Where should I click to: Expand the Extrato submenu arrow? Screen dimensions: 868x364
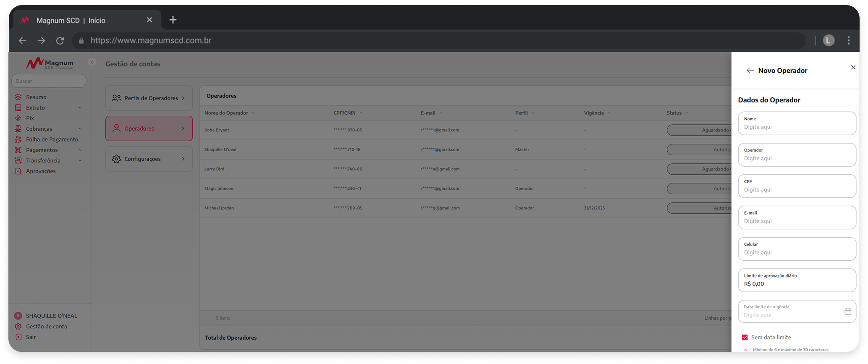tap(80, 108)
